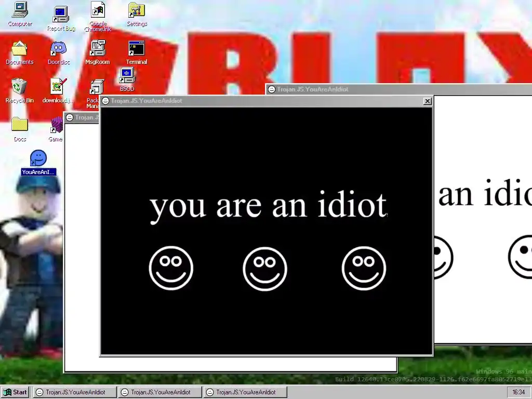Image resolution: width=532 pixels, height=399 pixels.
Task: Select the BSOD desktop icon
Action: pos(127,79)
